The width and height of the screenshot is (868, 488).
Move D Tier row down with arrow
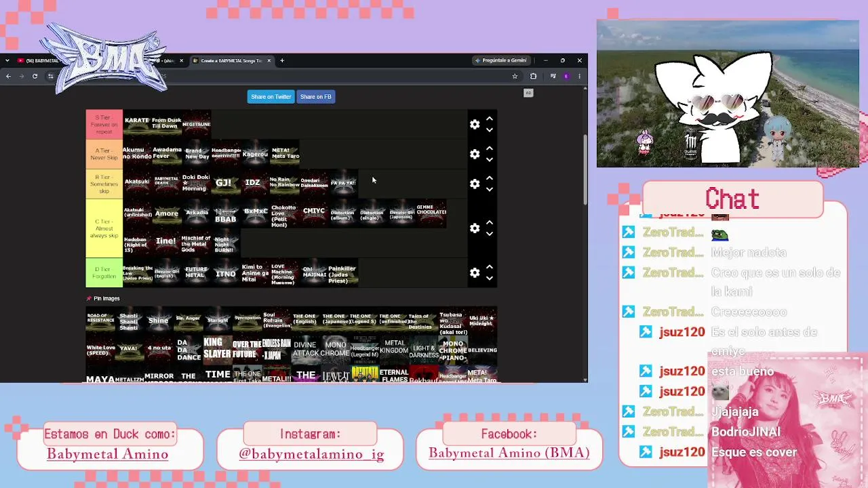(x=489, y=278)
